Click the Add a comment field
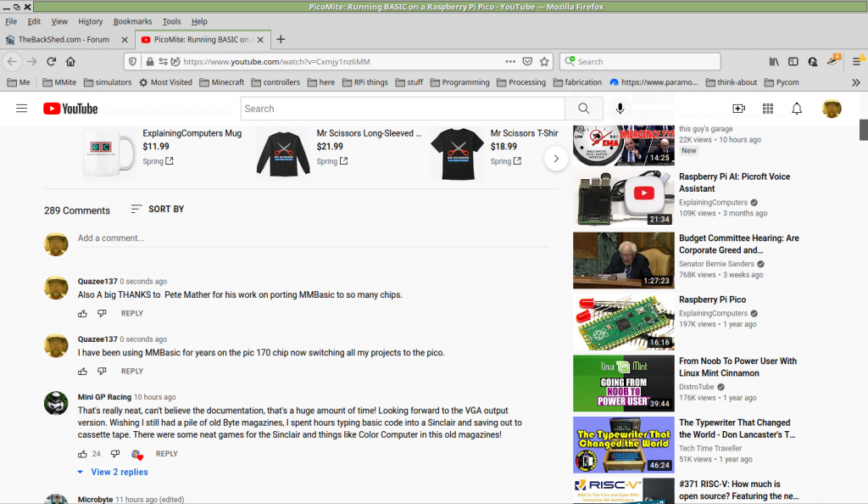 [x=314, y=238]
